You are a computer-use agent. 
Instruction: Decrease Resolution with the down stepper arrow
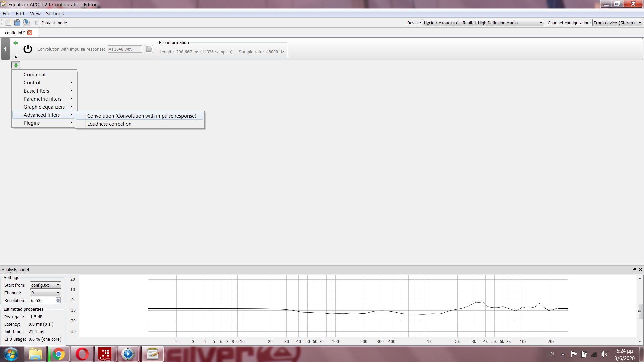pos(58,302)
